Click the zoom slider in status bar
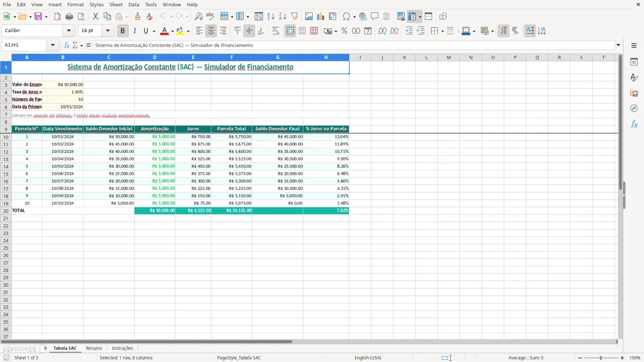The height and width of the screenshot is (362, 644). (601, 358)
